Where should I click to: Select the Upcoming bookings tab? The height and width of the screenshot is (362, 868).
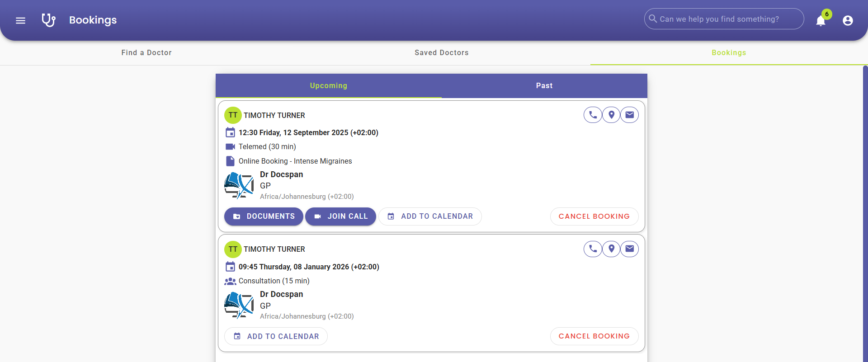[329, 86]
